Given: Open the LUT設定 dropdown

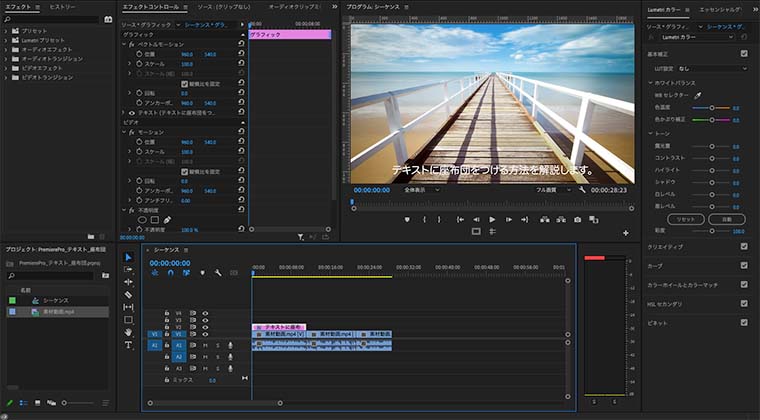Looking at the screenshot, I should [x=712, y=69].
